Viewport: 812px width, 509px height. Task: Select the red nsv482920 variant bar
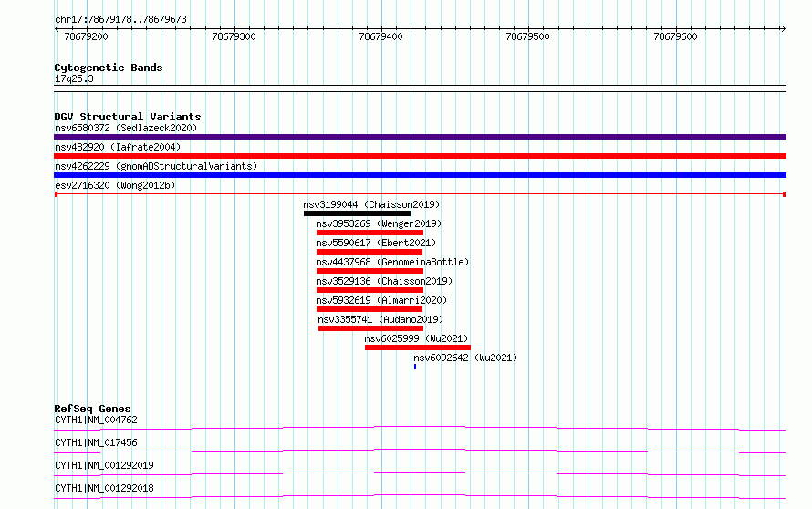[420, 156]
